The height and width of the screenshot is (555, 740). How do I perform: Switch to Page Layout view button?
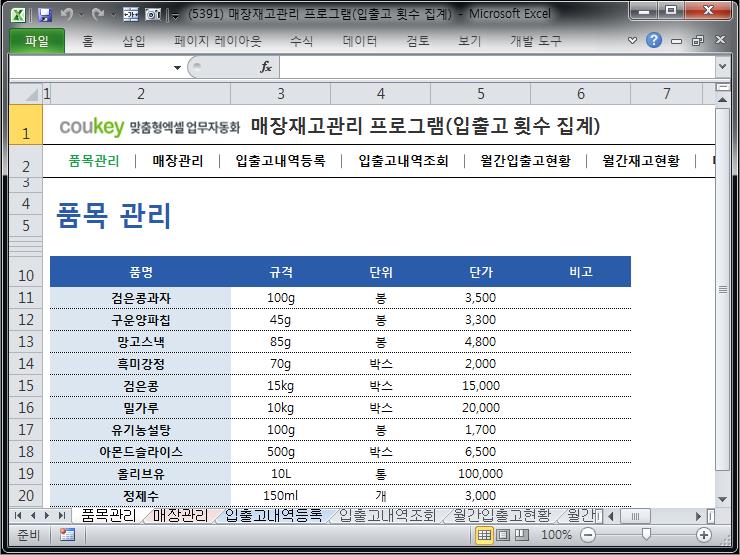pyautogui.click(x=503, y=535)
